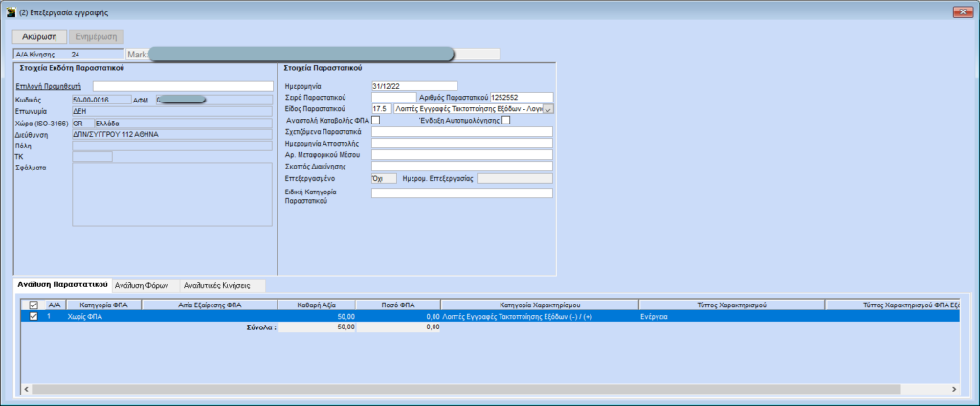Click the Ημερομηνία Αποστολής field
This screenshot has width=980, height=406.
click(462, 144)
